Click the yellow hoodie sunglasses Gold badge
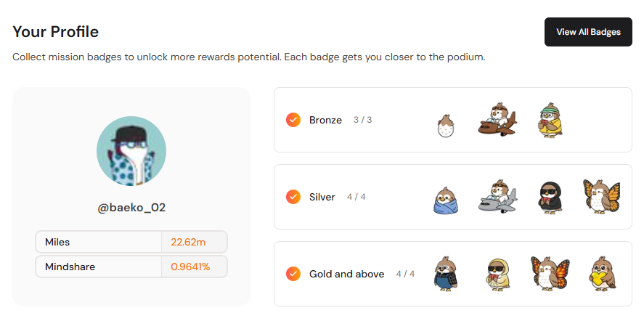This screenshot has height=321, width=644. 498,275
